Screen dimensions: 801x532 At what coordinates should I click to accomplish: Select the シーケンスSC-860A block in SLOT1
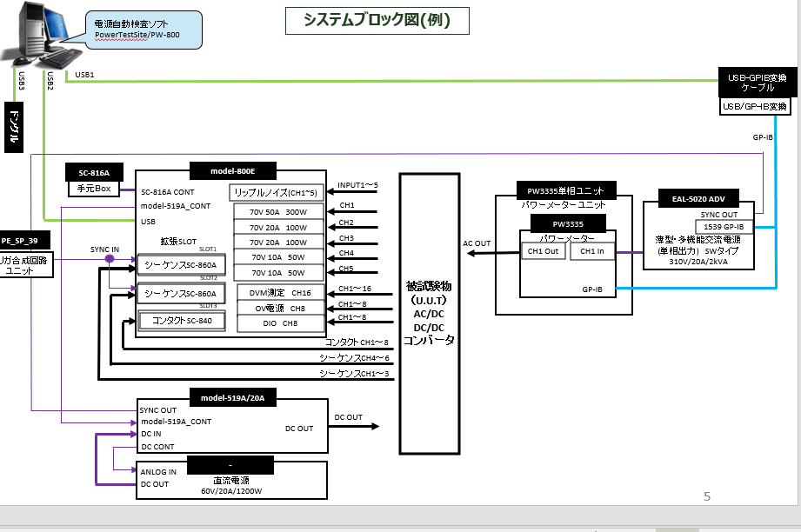[x=180, y=264]
